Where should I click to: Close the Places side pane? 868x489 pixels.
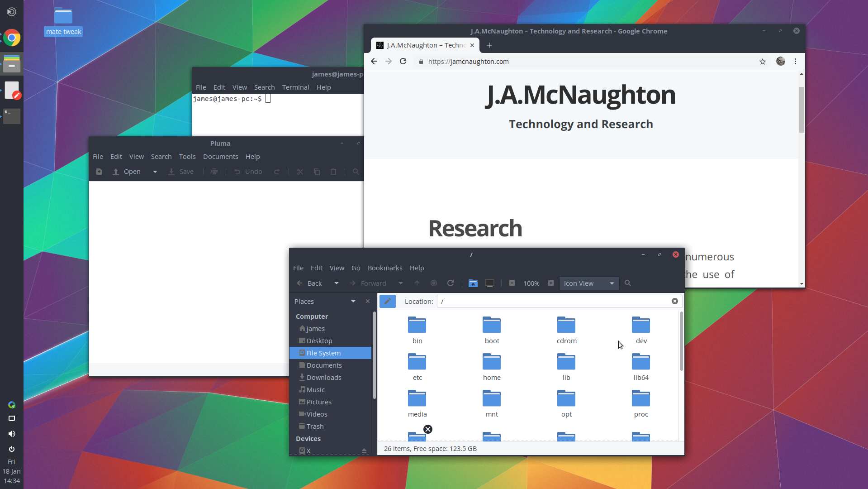368,301
